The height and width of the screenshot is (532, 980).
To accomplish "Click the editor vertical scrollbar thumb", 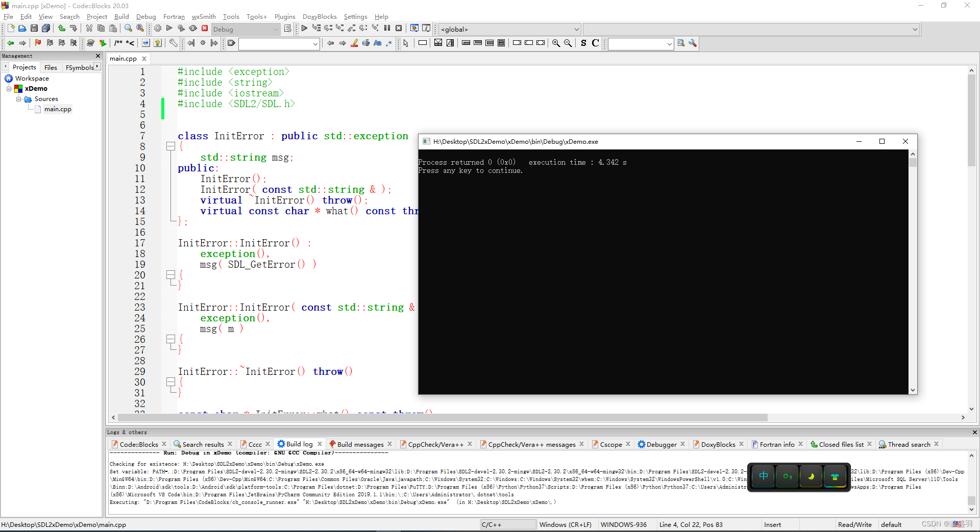I will [x=971, y=120].
